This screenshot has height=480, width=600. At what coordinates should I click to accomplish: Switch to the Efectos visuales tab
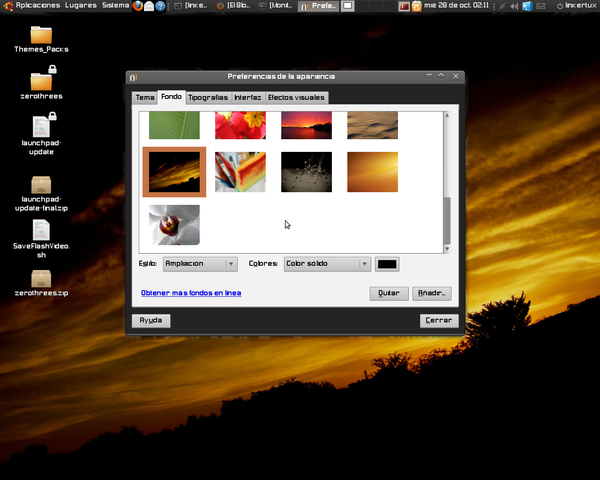point(296,98)
